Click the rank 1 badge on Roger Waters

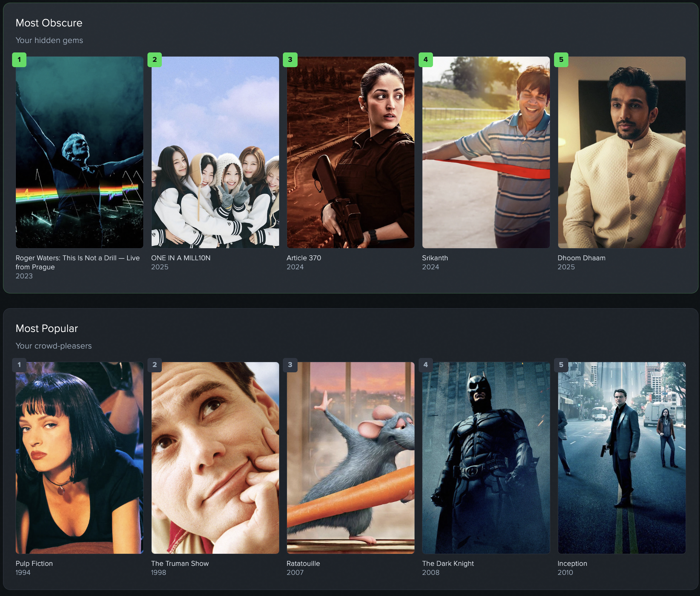[x=19, y=60]
